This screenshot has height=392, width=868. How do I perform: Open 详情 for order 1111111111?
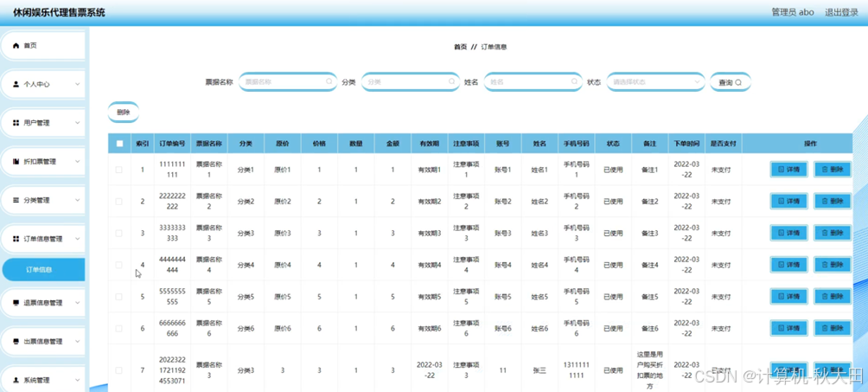[x=788, y=170]
